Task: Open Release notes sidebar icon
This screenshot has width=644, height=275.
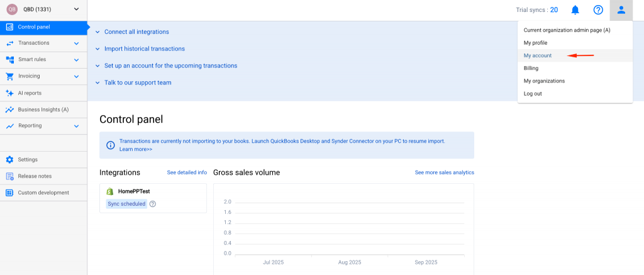Action: [10, 176]
